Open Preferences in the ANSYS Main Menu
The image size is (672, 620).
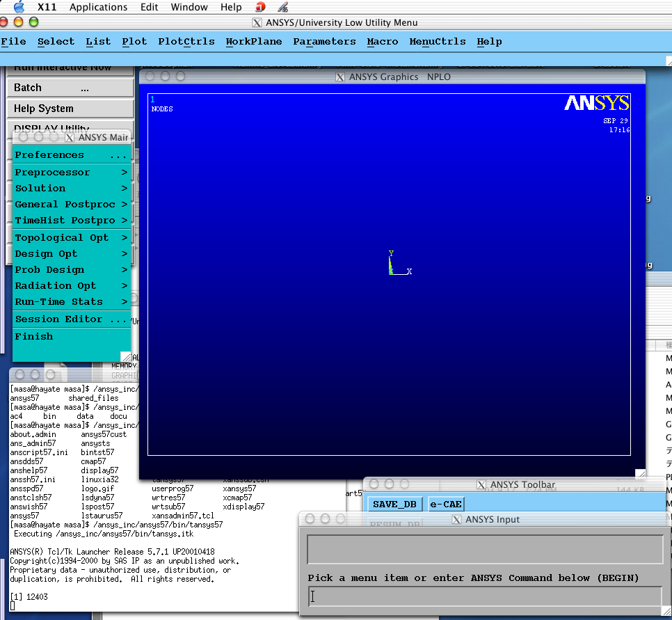point(71,154)
